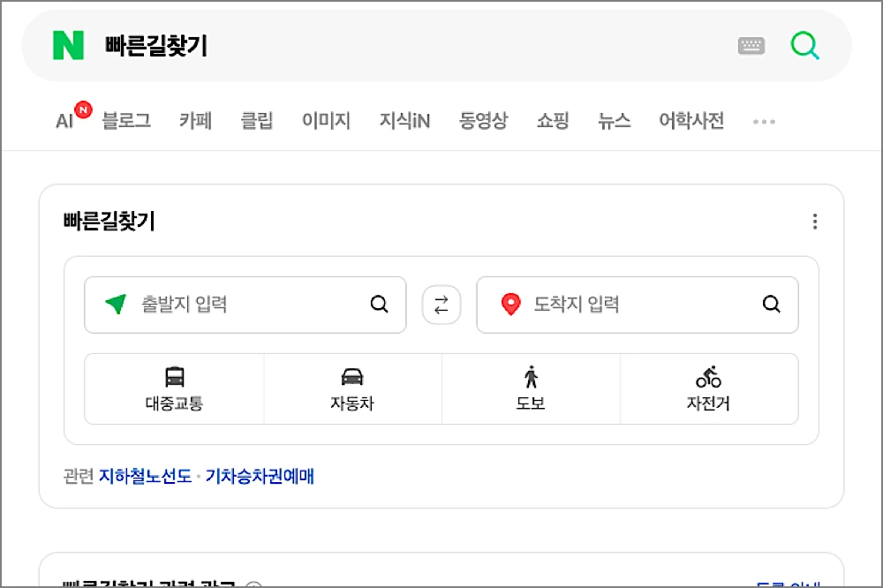
Task: Click the search icon in 도착지 field
Action: [772, 304]
